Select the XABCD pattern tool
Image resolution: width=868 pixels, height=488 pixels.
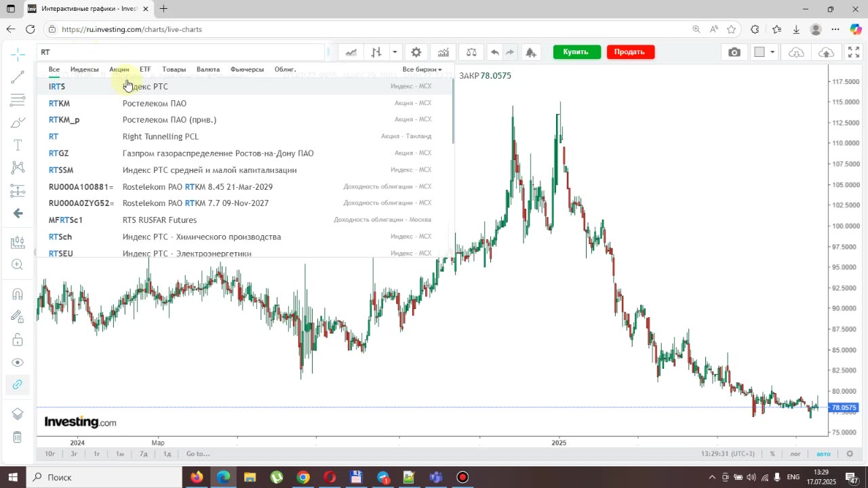click(18, 167)
